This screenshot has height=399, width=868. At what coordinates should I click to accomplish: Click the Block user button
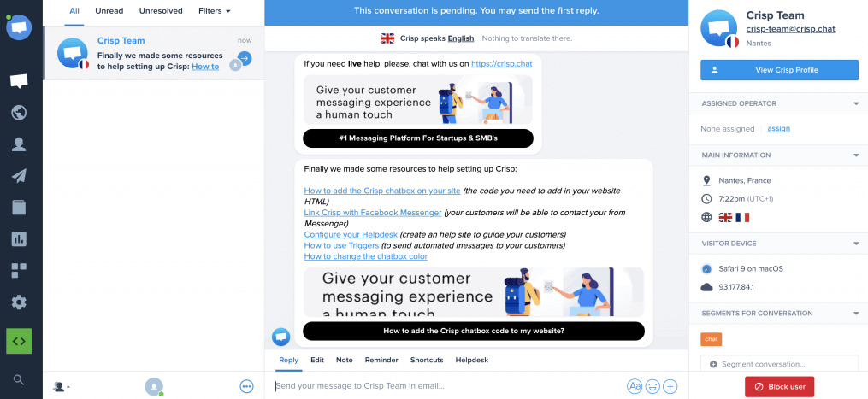tap(779, 387)
